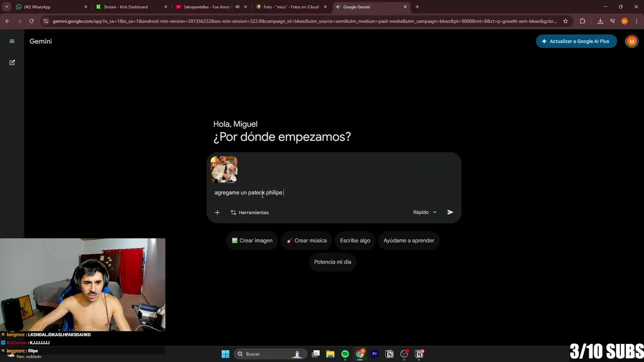Click Actualizar a Google AI Plus button
The width and height of the screenshot is (644, 362).
point(576,41)
